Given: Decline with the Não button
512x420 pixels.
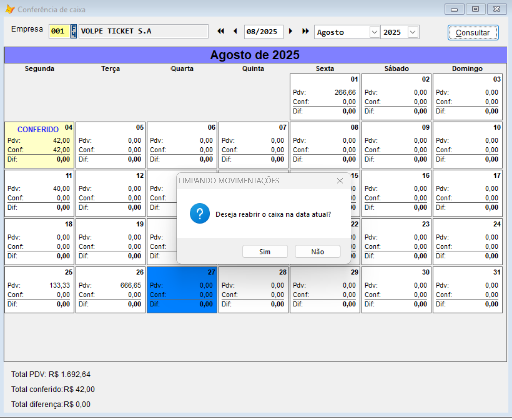Looking at the screenshot, I should (317, 252).
